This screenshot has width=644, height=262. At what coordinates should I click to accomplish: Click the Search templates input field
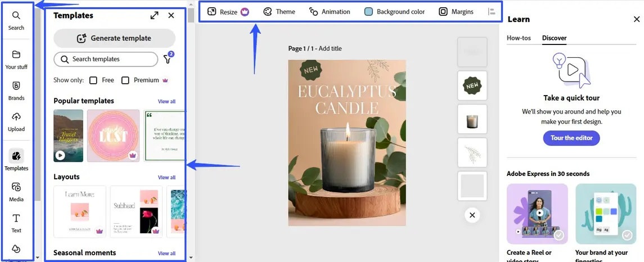coord(106,59)
